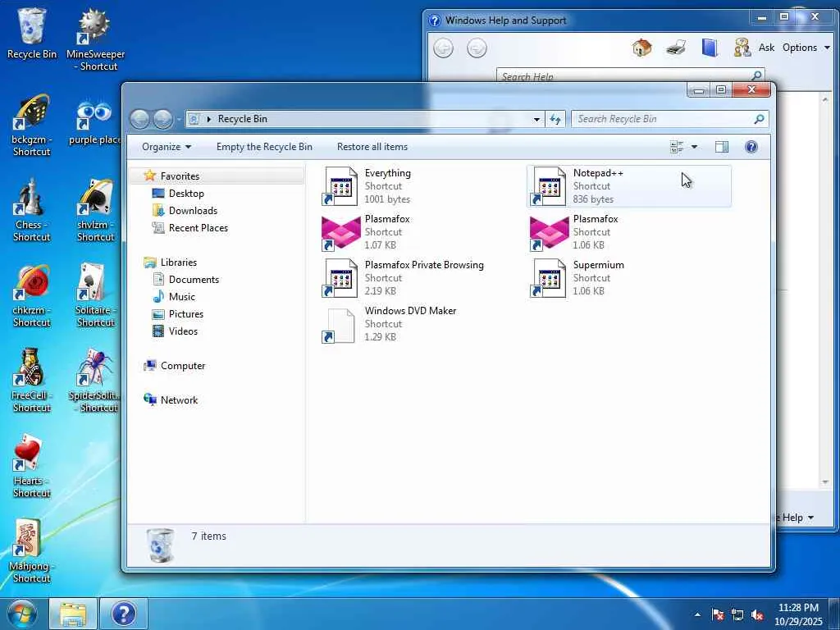This screenshot has width=840, height=630.
Task: Click the Help window Back arrow
Action: click(443, 48)
